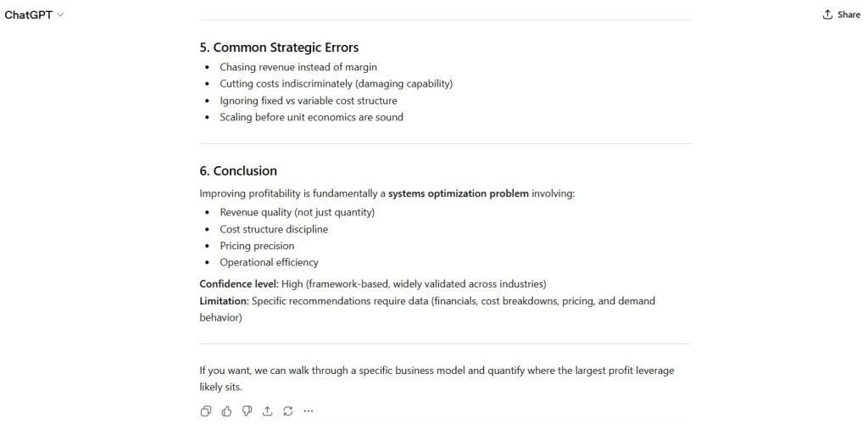Copy the ChatGPT response
Viewport: 868px width, 424px height.
coord(206,411)
